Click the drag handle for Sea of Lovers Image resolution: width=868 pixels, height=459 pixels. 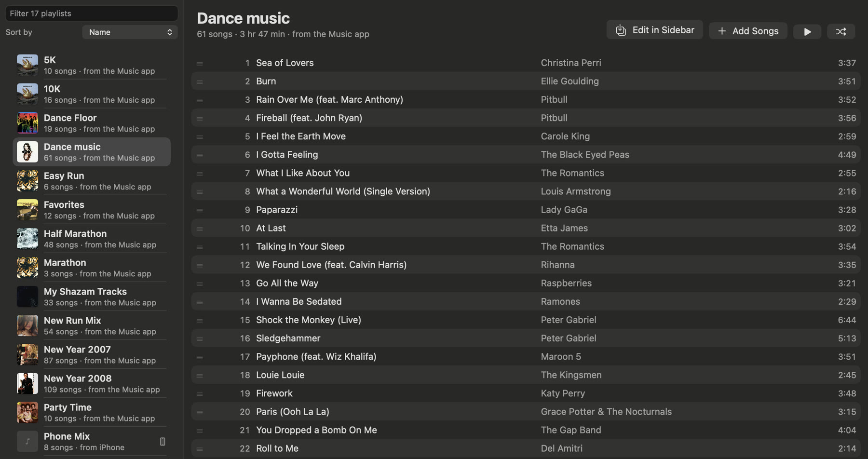(200, 64)
